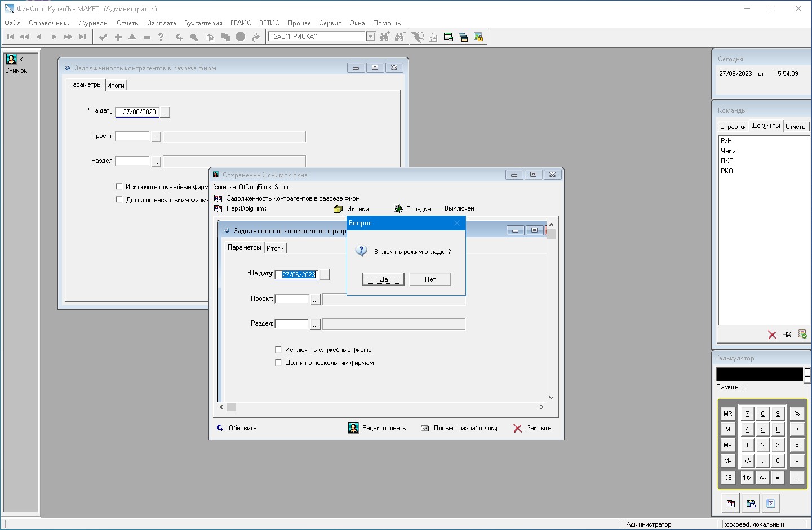Click the sigma sum icon under calculator

[x=771, y=504]
